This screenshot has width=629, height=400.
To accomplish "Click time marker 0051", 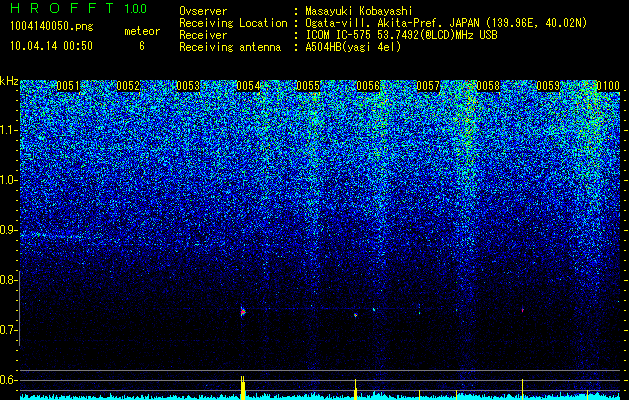I will point(68,86).
